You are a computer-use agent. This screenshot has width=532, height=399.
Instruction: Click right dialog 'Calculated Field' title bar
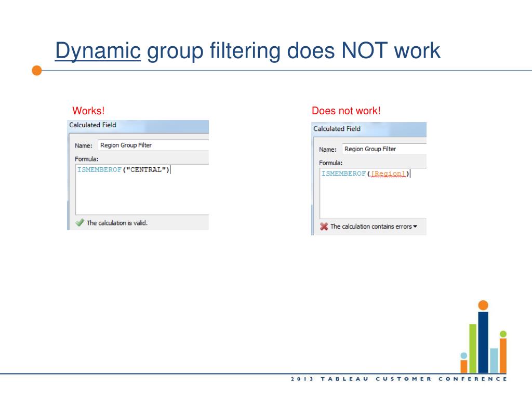[x=369, y=129]
